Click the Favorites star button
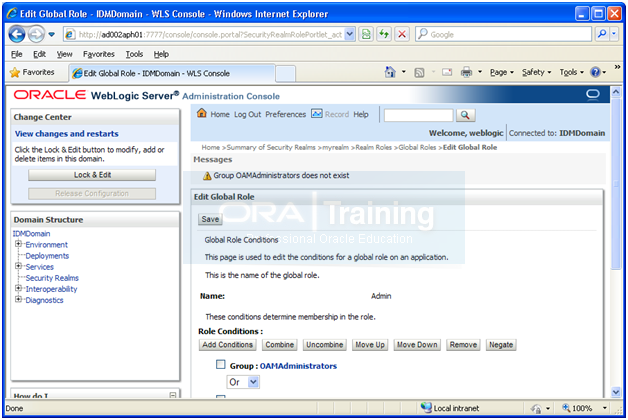 (32, 72)
